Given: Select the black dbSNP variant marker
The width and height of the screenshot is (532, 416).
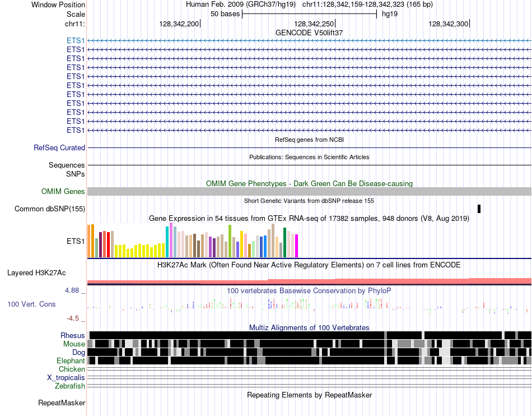Looking at the screenshot, I should [479, 209].
